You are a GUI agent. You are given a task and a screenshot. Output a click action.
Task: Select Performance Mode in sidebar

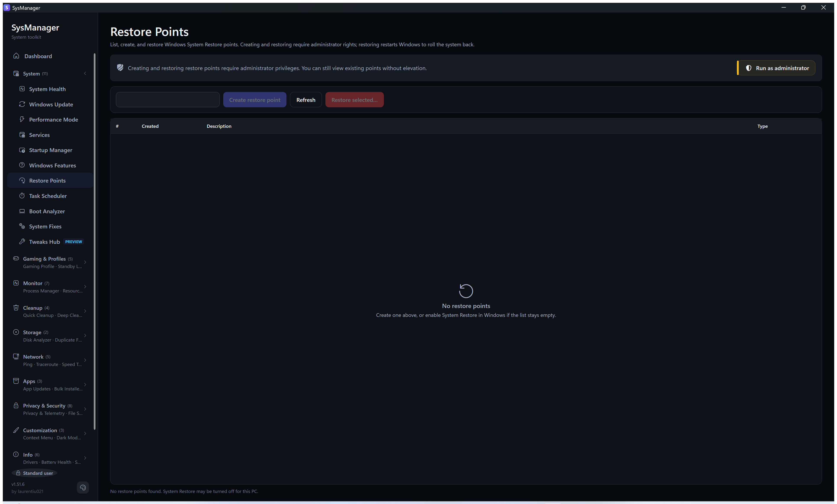50,119
